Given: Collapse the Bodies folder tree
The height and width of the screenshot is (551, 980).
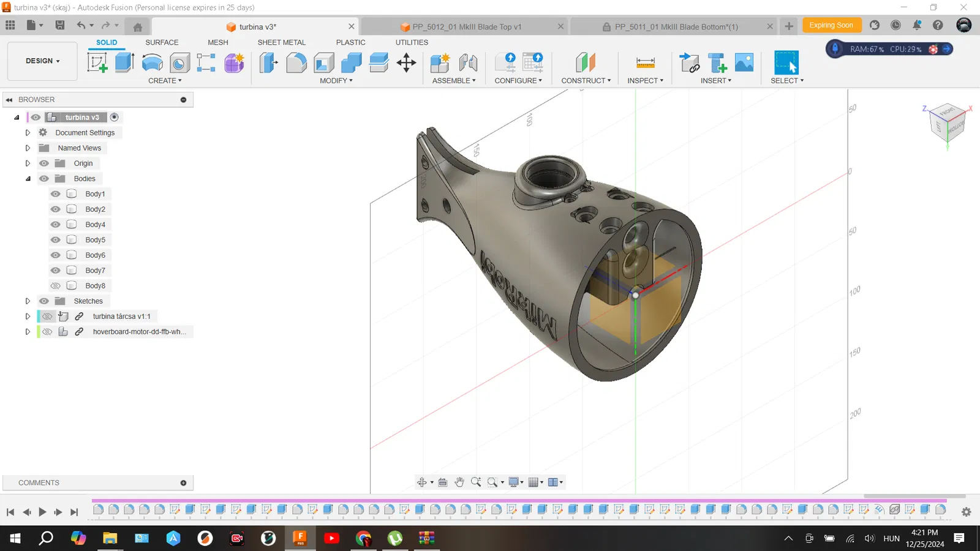Looking at the screenshot, I should coord(28,179).
